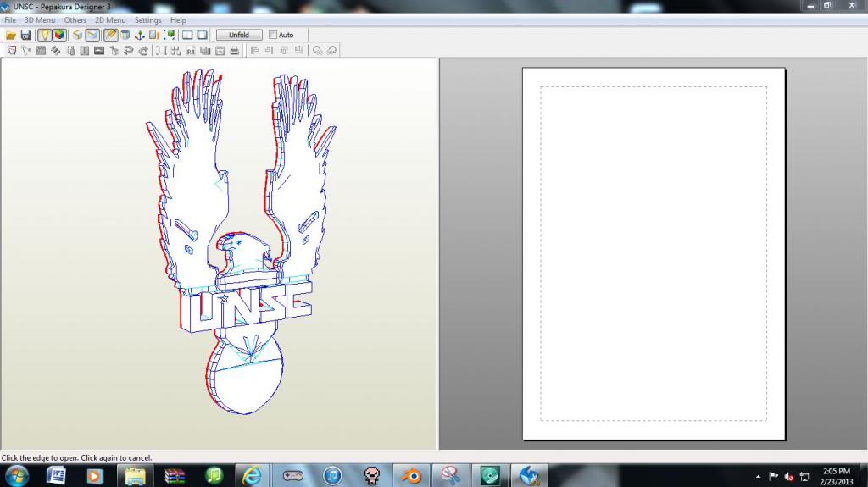868x487 pixels.
Task: Click the align left icon
Action: click(x=254, y=50)
